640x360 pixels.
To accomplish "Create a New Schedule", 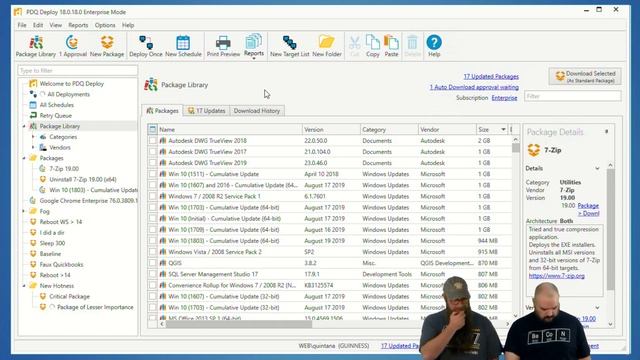I will coord(183,46).
